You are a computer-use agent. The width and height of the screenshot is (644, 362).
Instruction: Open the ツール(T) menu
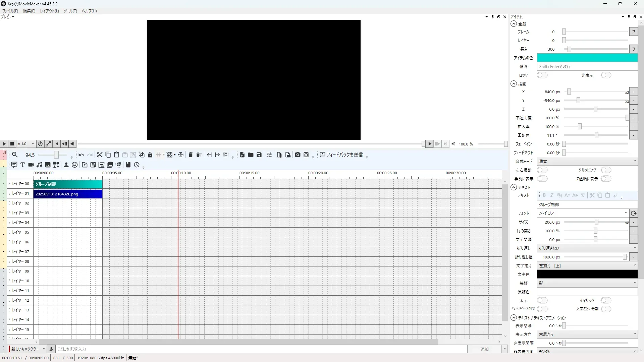[x=70, y=11]
